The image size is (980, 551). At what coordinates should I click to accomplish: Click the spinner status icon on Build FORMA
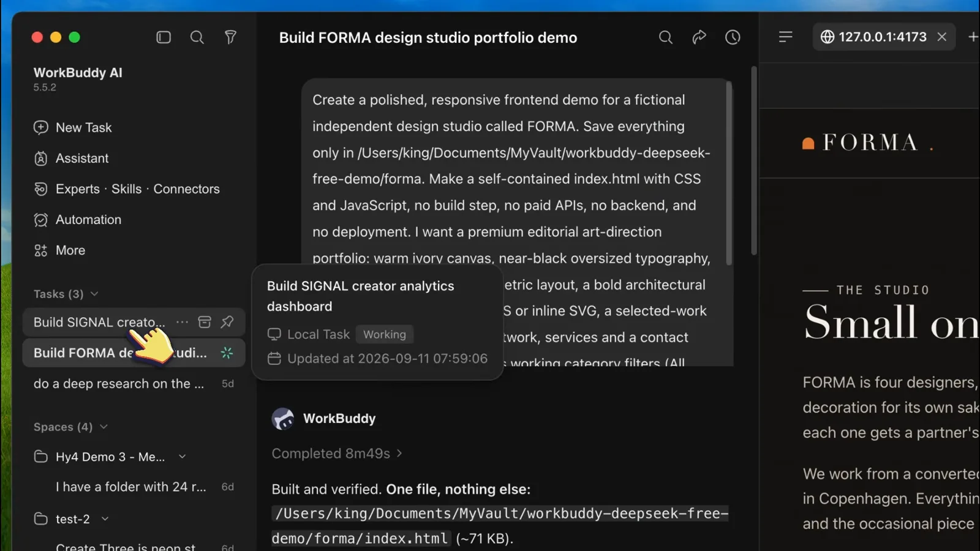227,353
